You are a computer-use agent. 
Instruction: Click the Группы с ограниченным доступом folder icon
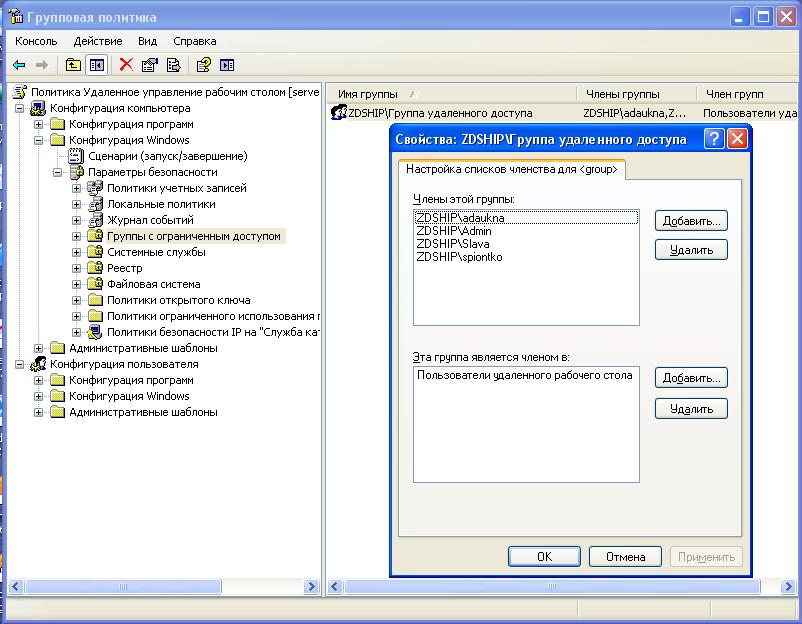[x=95, y=236]
